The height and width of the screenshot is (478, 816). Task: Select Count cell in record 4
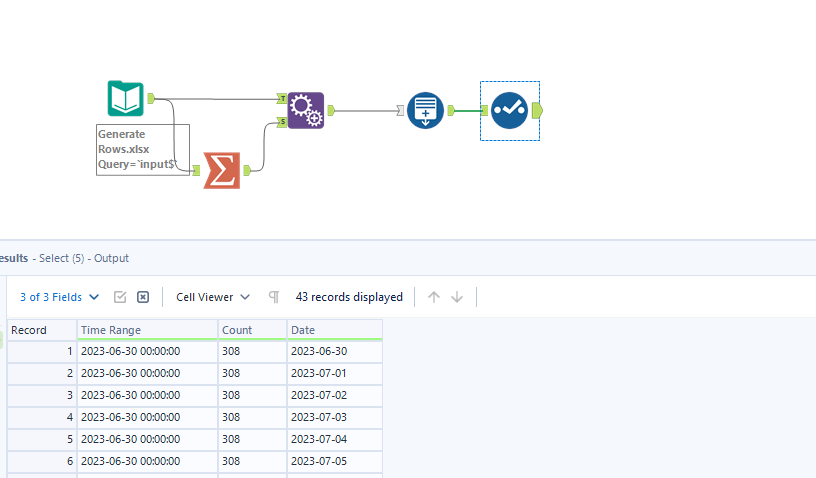252,417
